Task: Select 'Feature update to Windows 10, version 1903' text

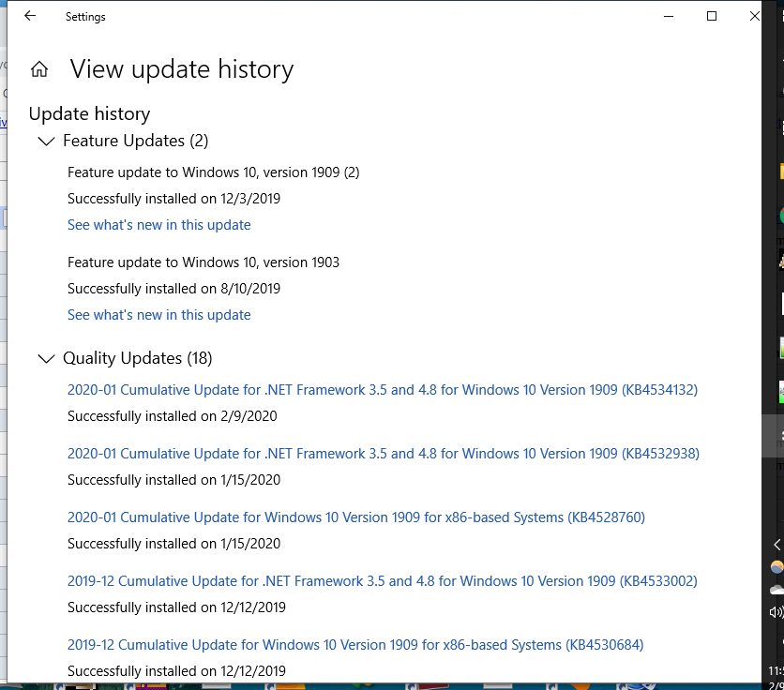Action: [x=204, y=262]
